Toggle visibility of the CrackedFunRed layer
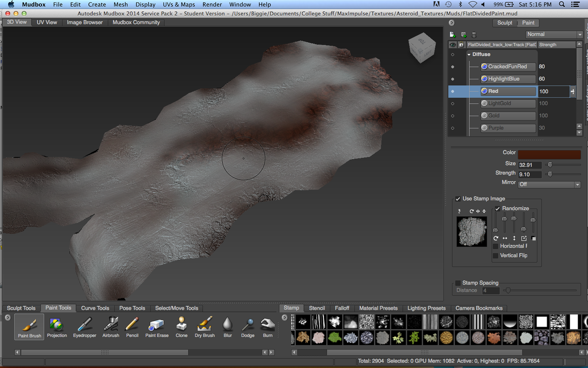 coord(453,67)
